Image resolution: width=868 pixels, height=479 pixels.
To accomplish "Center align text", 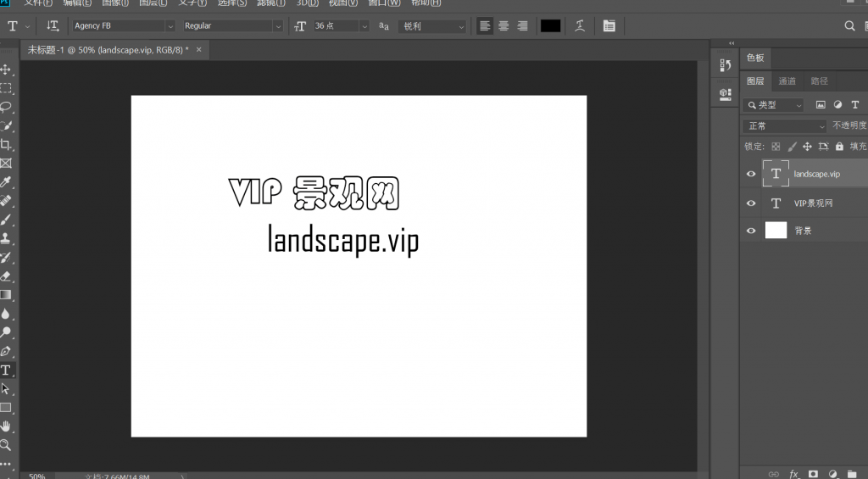I will coord(504,26).
